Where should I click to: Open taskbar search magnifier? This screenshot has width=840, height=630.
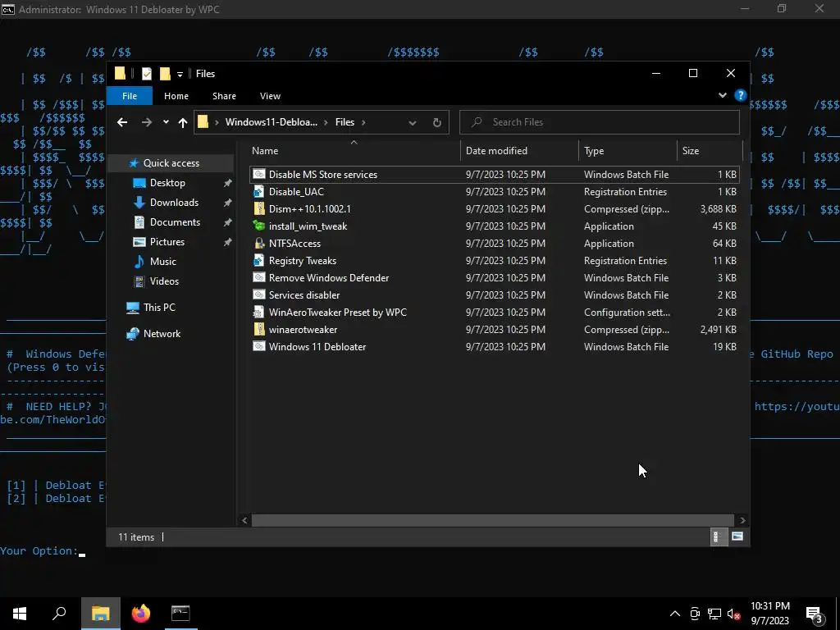pos(59,613)
